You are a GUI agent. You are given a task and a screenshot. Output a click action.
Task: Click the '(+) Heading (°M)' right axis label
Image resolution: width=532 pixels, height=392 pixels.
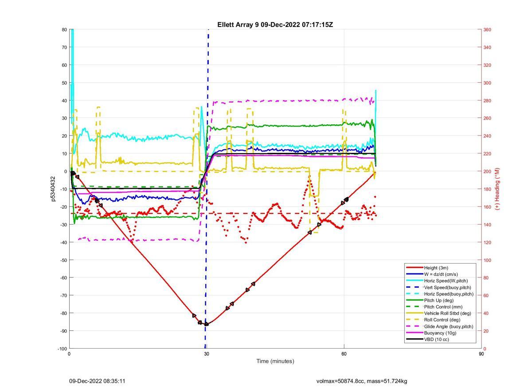pos(497,189)
